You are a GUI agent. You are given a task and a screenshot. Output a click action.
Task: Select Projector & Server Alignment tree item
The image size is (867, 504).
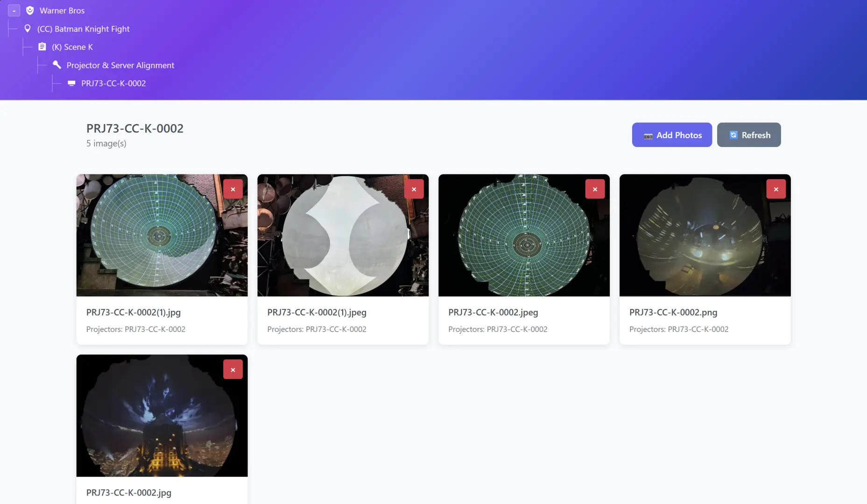pyautogui.click(x=120, y=65)
